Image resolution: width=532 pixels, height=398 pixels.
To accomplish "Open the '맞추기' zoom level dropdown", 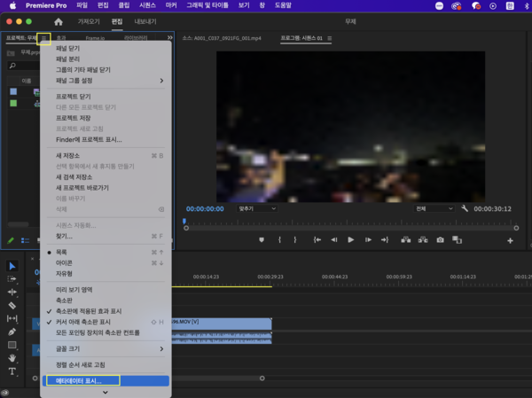I will click(257, 208).
